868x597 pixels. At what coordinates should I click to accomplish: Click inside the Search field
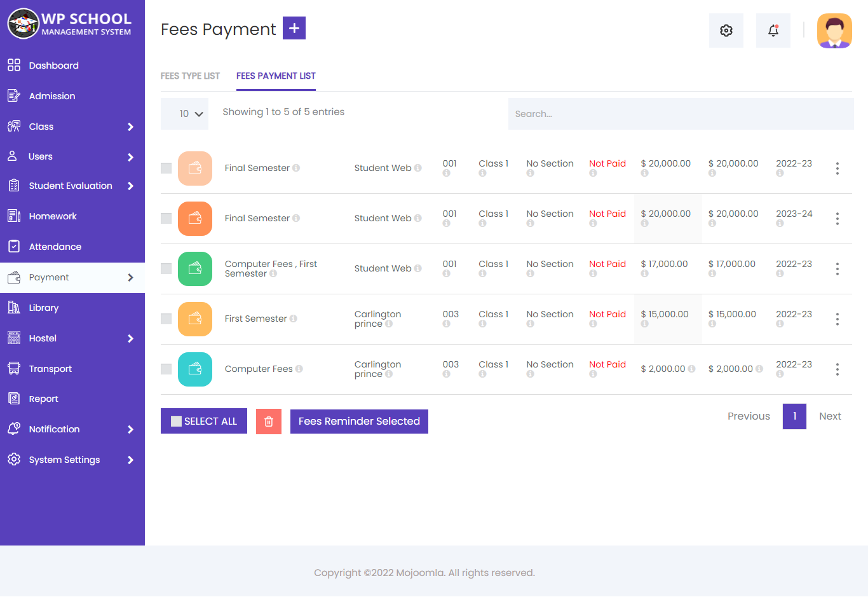[x=680, y=113]
